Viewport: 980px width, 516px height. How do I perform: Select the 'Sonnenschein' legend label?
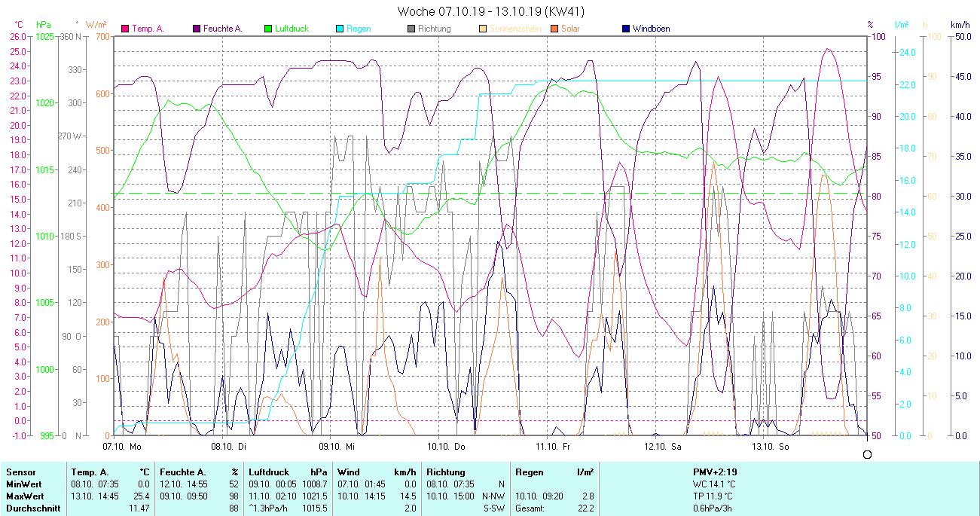click(x=514, y=29)
